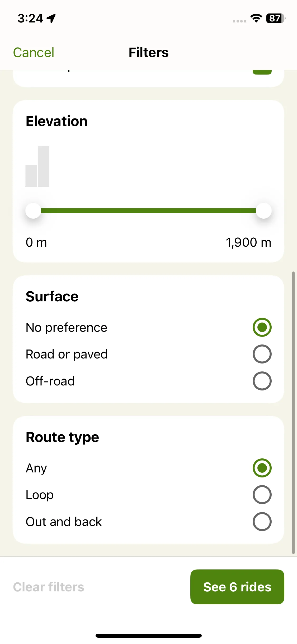Tap the home indicator bar
This screenshot has height=644, width=297.
tap(148, 636)
